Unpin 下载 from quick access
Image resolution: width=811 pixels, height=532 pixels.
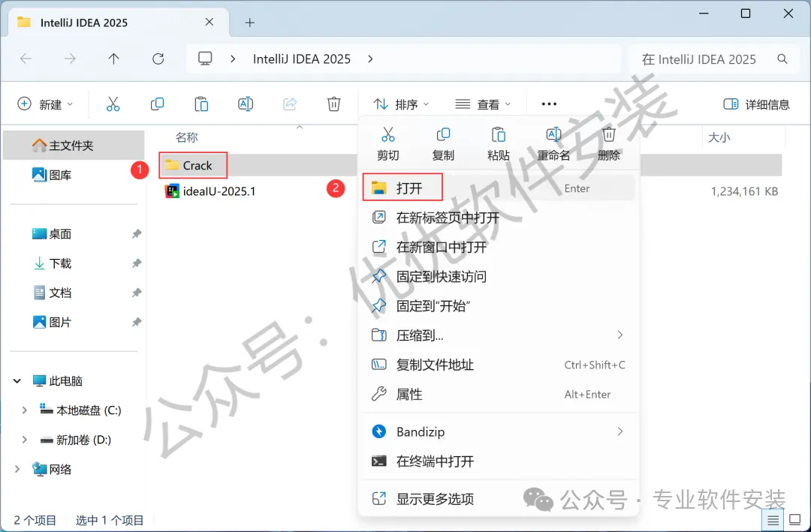137,263
